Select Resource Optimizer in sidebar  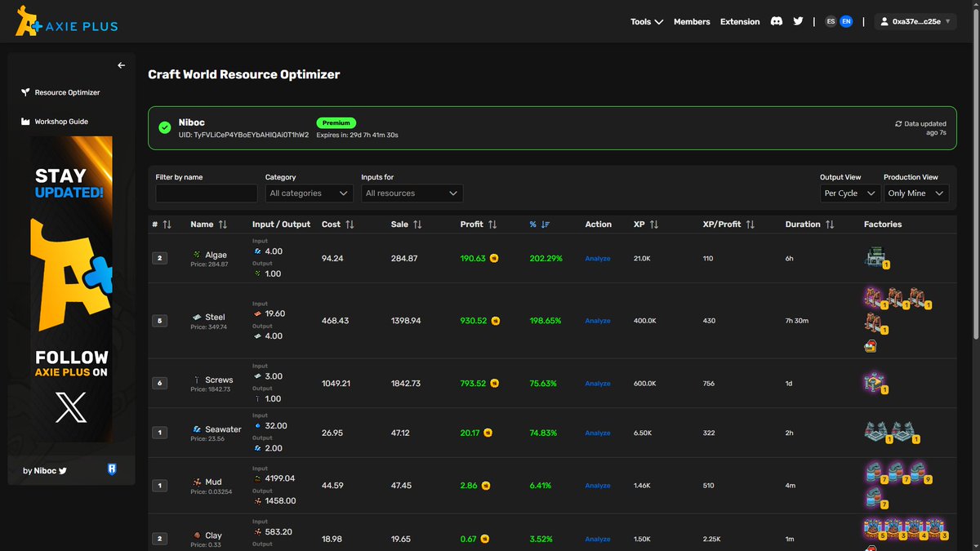click(67, 92)
